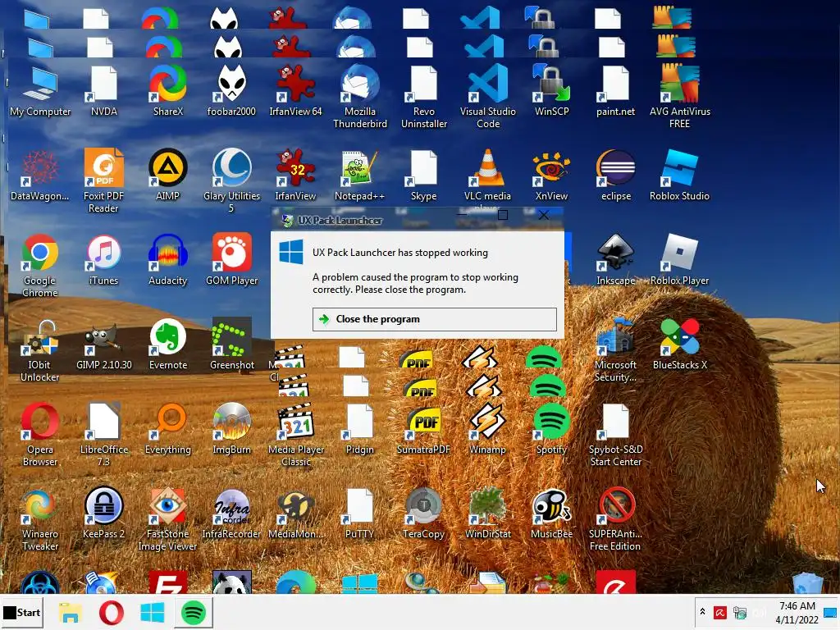Launch Winamp labeled desktop icon

pyautogui.click(x=487, y=430)
